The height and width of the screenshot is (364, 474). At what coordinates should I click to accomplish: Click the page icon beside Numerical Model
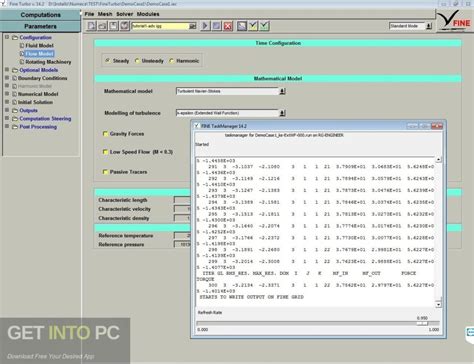14,94
